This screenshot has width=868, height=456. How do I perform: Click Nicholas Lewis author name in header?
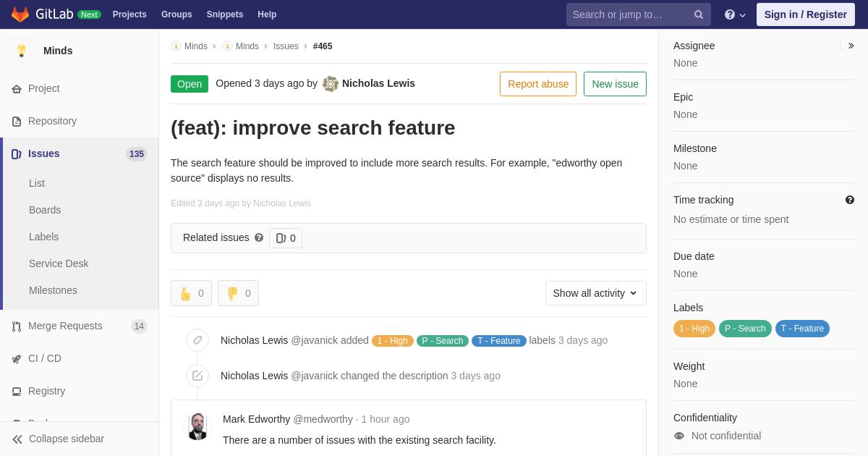pos(378,83)
